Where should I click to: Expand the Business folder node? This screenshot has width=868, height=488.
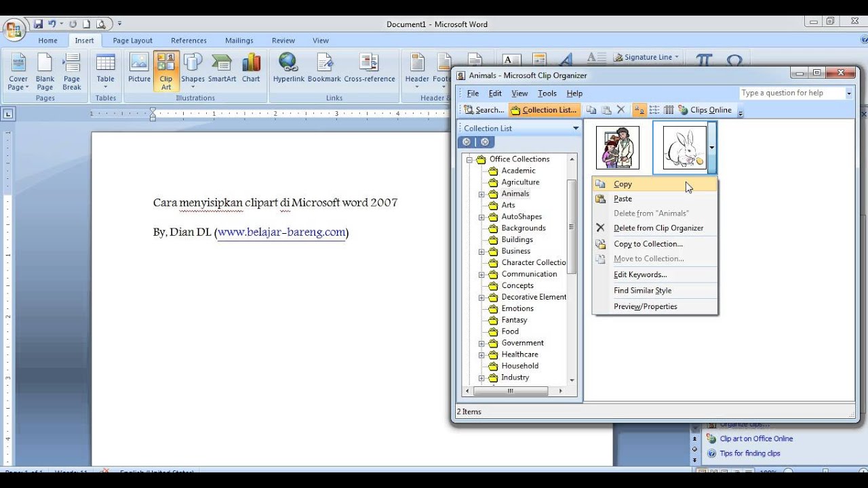(x=481, y=251)
